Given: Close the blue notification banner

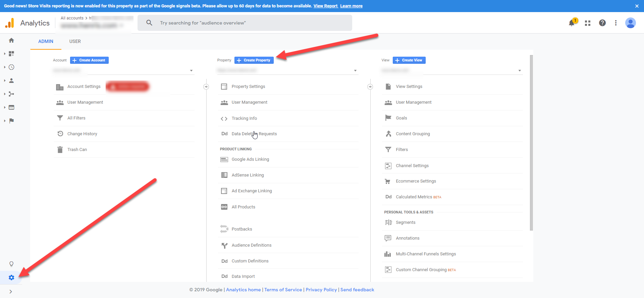Looking at the screenshot, I should coord(637,6).
